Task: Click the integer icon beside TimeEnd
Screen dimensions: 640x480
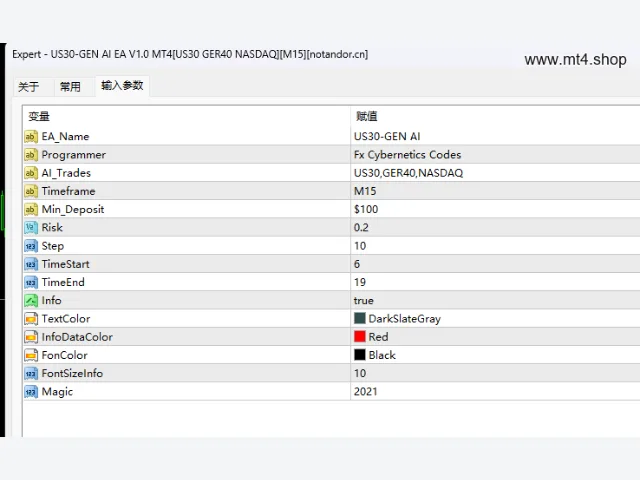Action: tap(31, 282)
